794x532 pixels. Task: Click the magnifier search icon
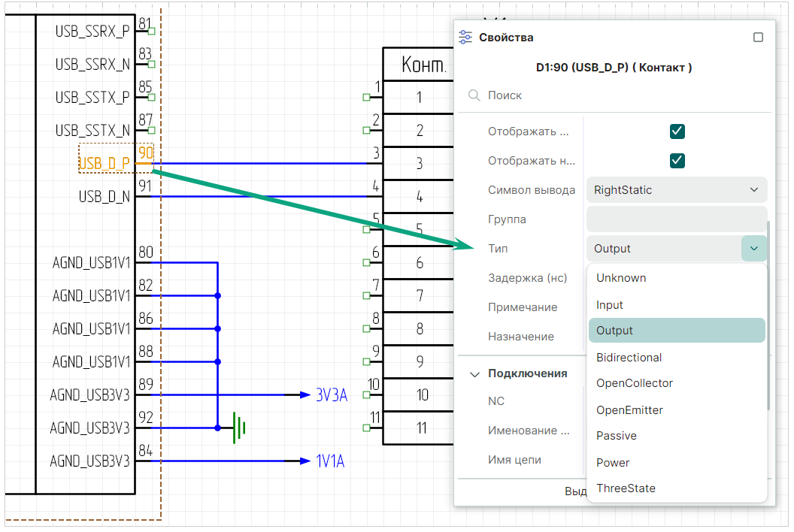474,95
